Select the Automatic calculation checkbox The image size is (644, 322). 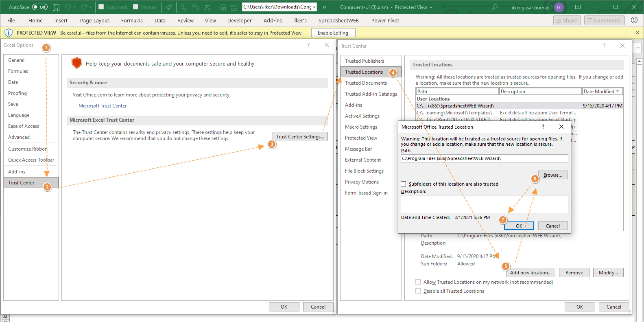click(101, 7)
